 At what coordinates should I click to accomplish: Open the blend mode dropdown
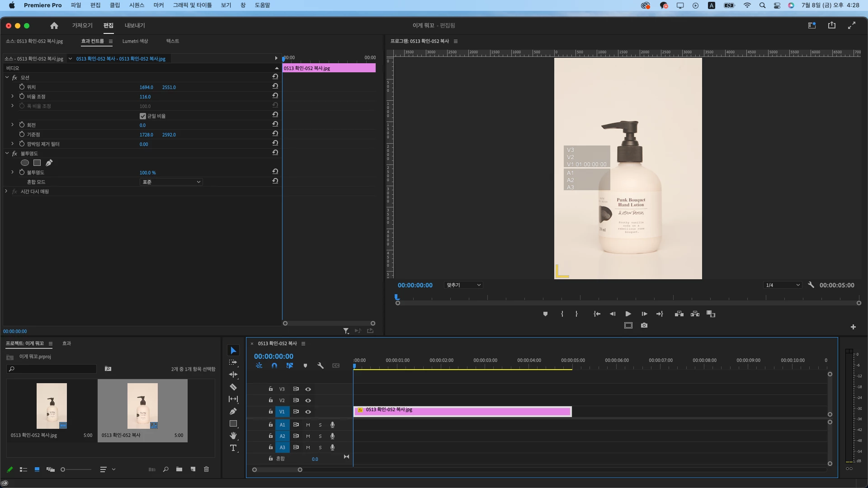pyautogui.click(x=171, y=182)
